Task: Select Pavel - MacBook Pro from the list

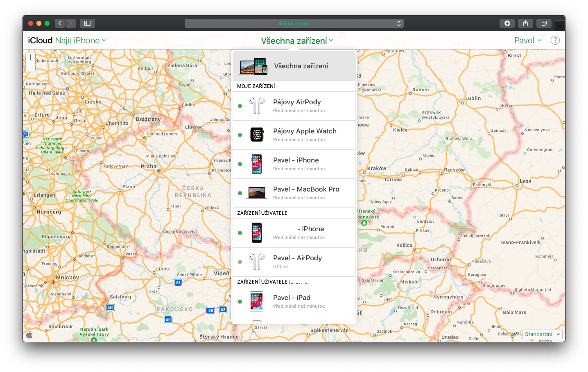Action: pos(294,193)
